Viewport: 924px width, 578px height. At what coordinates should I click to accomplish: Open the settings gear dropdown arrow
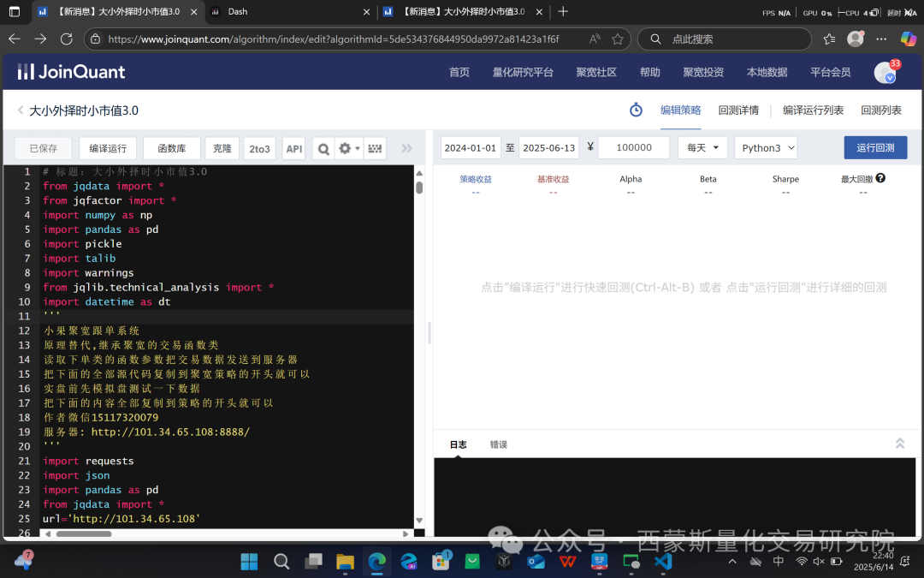(357, 149)
